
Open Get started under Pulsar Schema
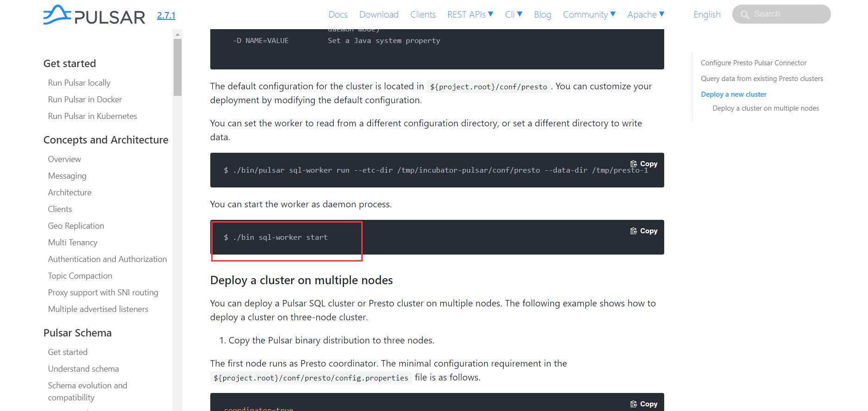[68, 352]
